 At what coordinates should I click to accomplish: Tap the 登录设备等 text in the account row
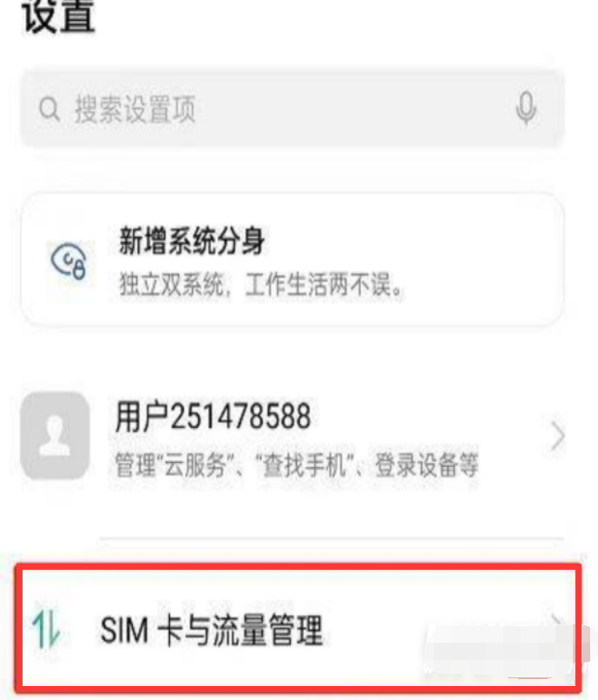427,465
